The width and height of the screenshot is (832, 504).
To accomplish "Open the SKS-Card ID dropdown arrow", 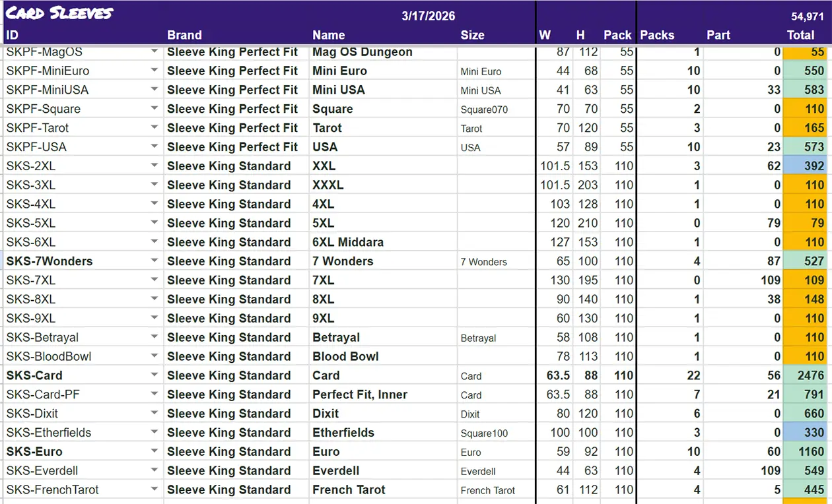I will tap(155, 375).
